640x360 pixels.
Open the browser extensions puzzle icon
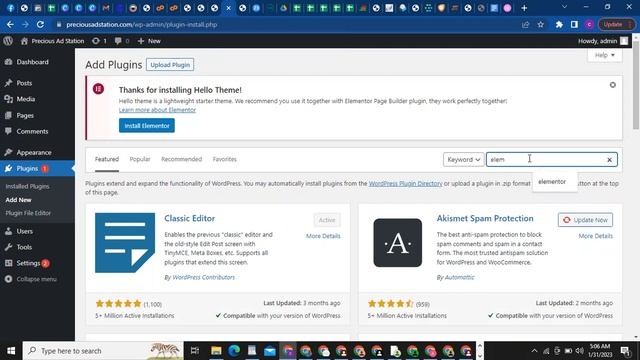tap(559, 24)
